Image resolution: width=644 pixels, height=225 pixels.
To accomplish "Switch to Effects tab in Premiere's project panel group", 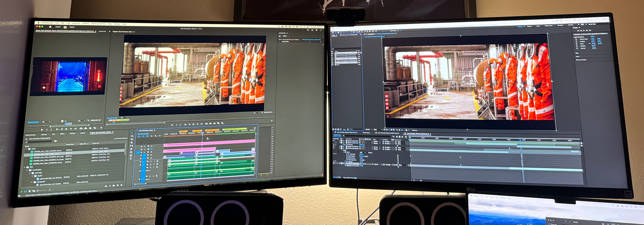I will pyautogui.click(x=62, y=134).
